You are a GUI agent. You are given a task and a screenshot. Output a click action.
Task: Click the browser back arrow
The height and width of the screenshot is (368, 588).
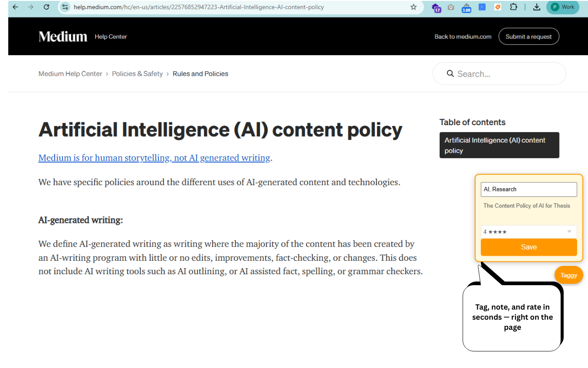[x=15, y=7]
